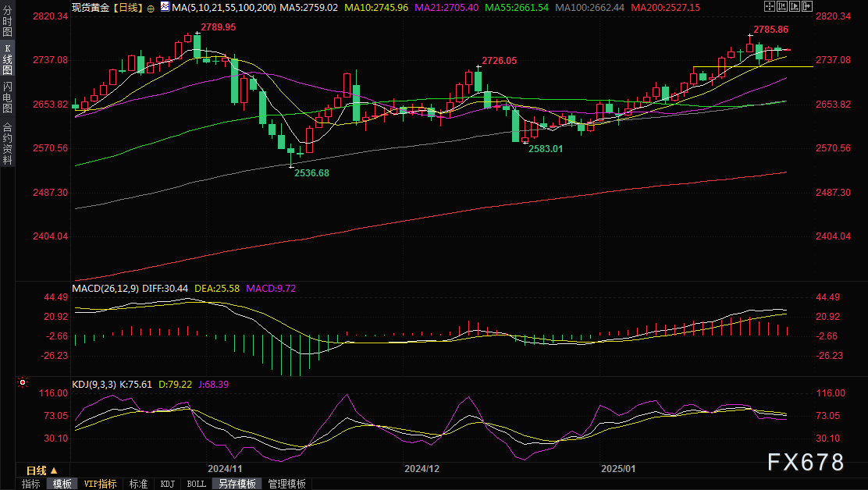Select the 指标 bottom tab
Screen dimensions: 868x490
pos(31,484)
